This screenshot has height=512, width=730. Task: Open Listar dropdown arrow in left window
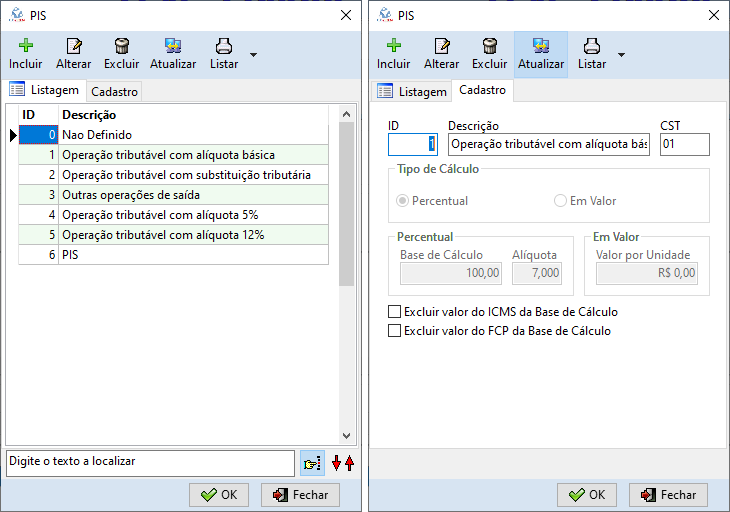click(x=253, y=54)
